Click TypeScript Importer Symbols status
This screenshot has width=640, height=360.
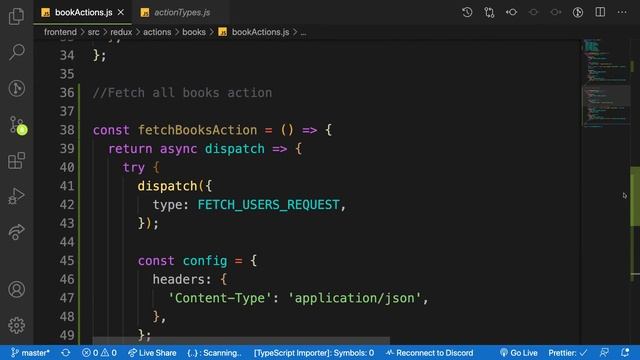(313, 353)
